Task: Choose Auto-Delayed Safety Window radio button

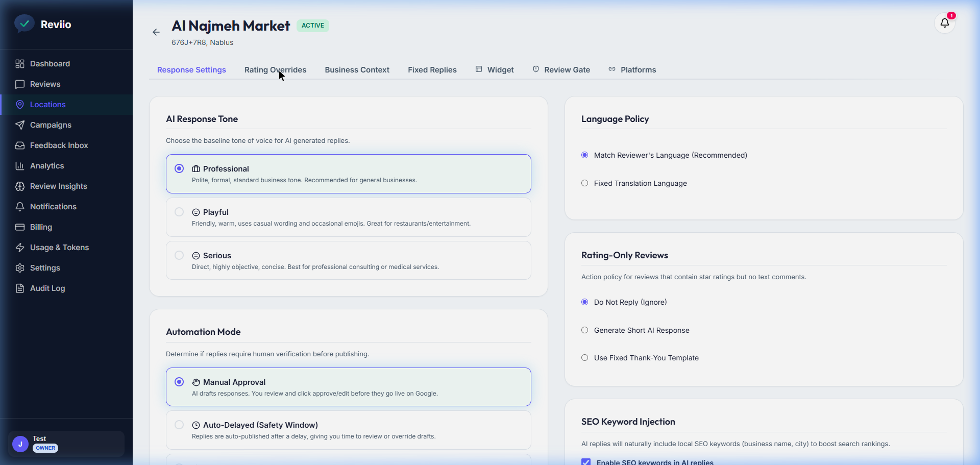Action: click(x=179, y=425)
